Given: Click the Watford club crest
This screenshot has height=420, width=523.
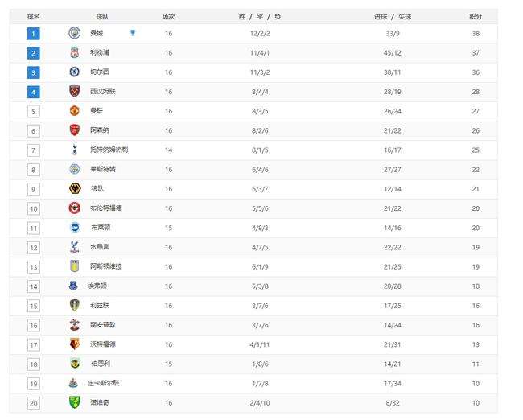Looking at the screenshot, I should tap(74, 344).
